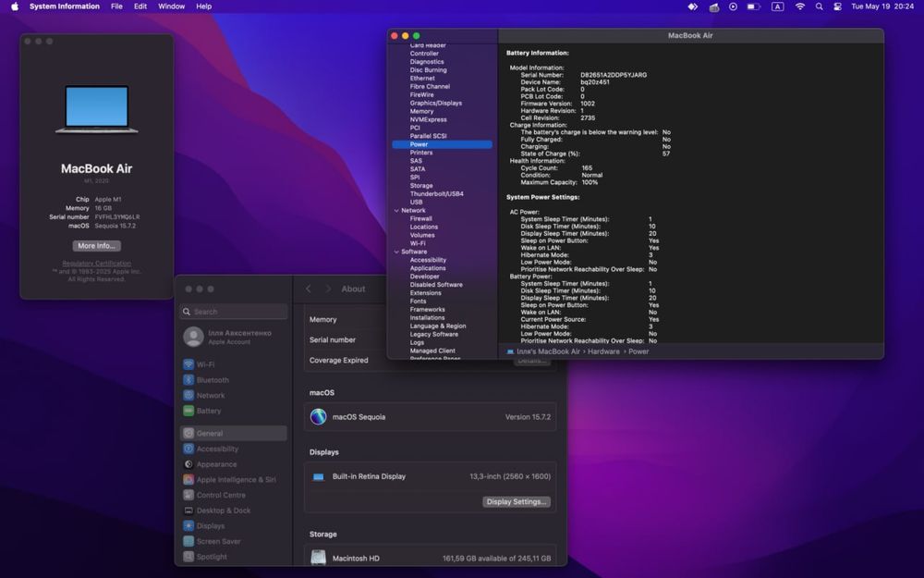
Task: Select USB in the hardware list
Action: pos(417,203)
